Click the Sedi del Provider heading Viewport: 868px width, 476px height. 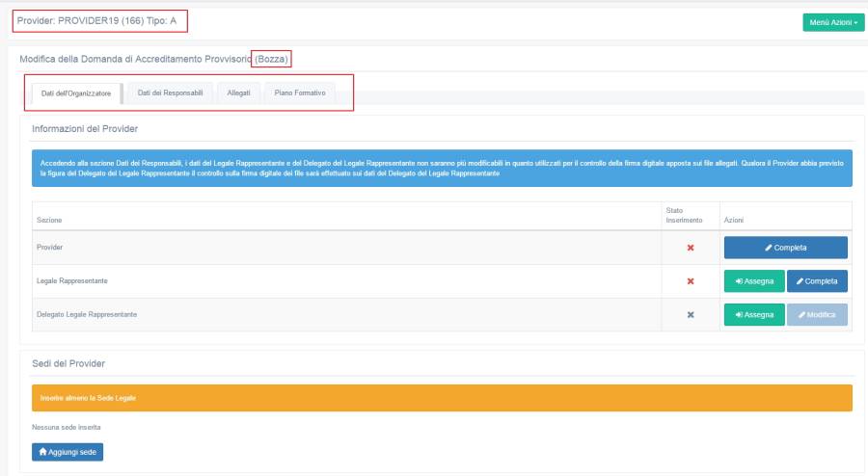click(68, 363)
